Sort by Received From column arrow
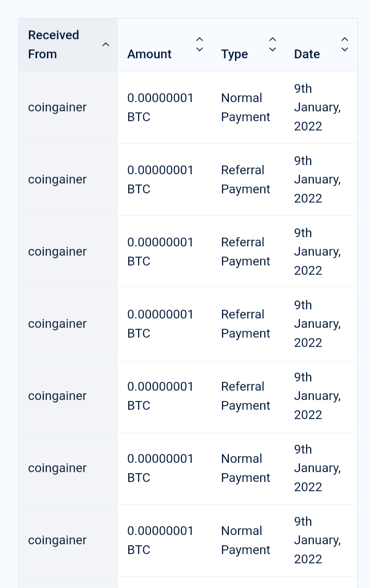This screenshot has height=588, width=371. pos(106,45)
